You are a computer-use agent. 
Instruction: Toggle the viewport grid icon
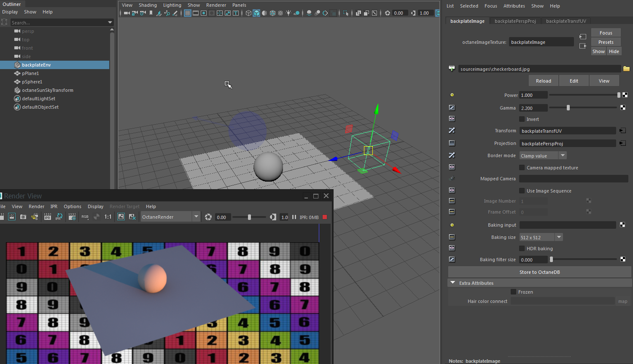(x=188, y=13)
